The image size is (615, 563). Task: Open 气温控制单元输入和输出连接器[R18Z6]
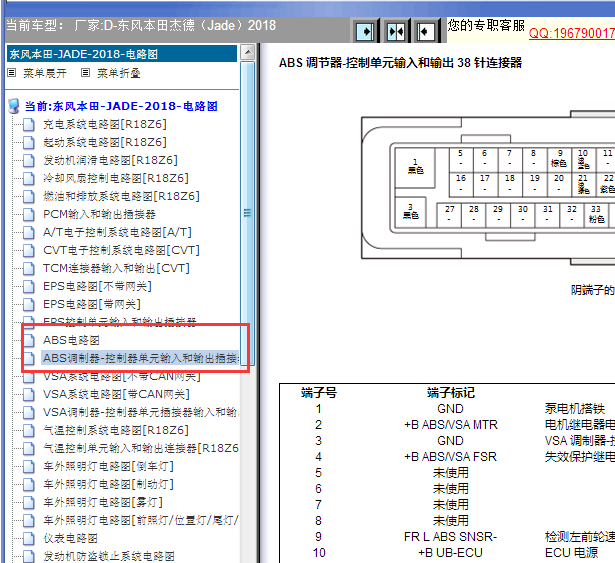pos(141,449)
